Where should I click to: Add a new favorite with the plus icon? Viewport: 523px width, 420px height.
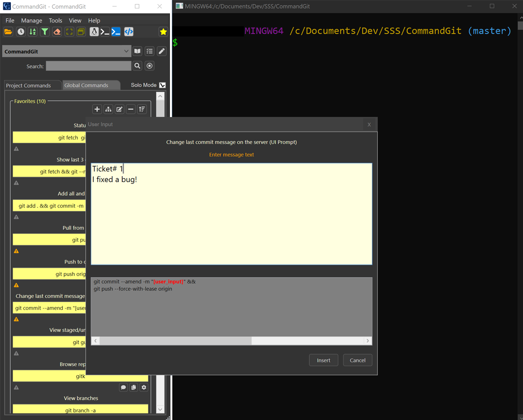[x=97, y=109]
